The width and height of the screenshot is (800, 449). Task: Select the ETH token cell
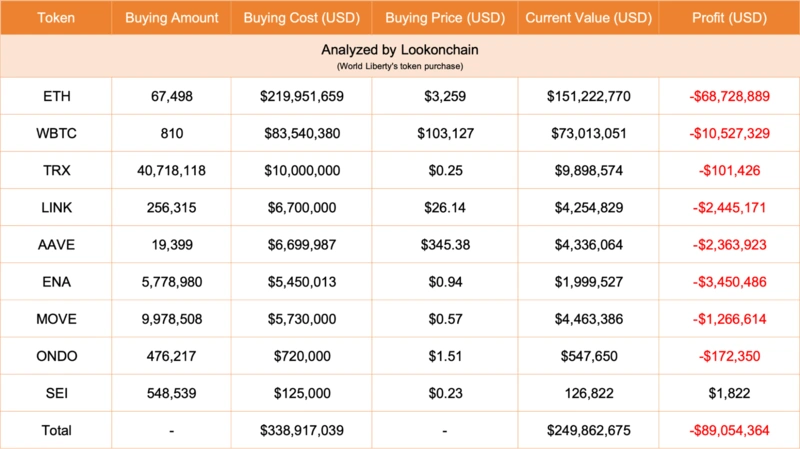pos(56,96)
